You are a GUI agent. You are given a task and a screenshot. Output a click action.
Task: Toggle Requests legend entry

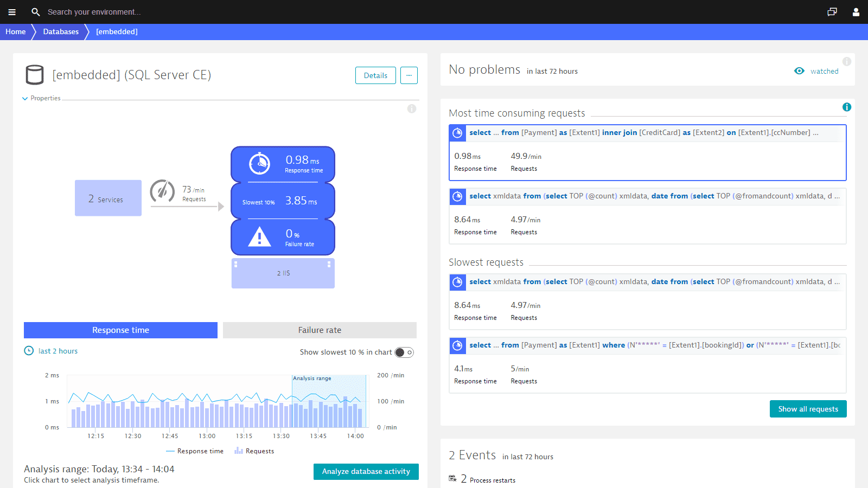[254, 451]
